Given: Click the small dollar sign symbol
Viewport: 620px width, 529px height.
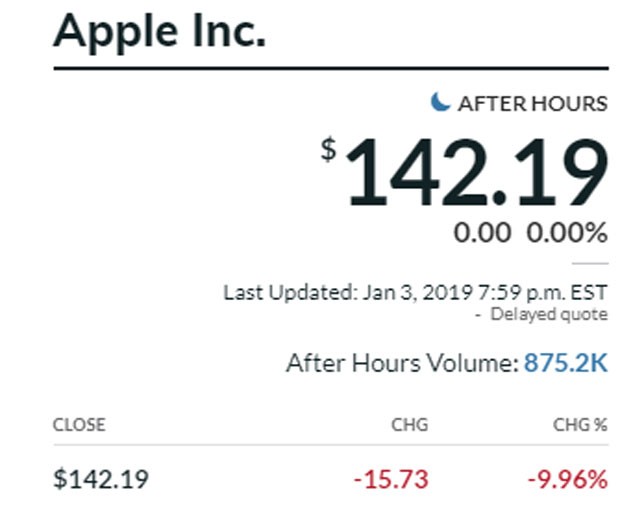Looking at the screenshot, I should [x=329, y=149].
